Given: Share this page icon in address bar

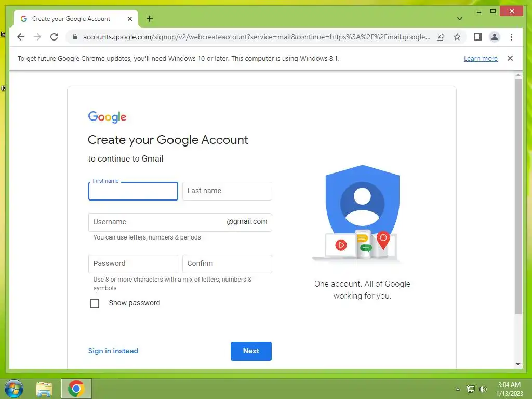Looking at the screenshot, I should (x=441, y=37).
